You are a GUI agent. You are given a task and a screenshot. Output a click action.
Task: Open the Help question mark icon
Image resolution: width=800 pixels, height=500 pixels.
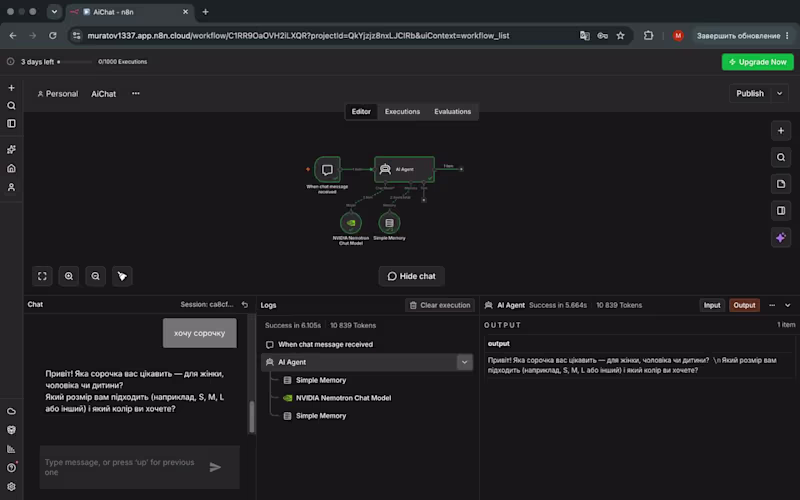11,467
